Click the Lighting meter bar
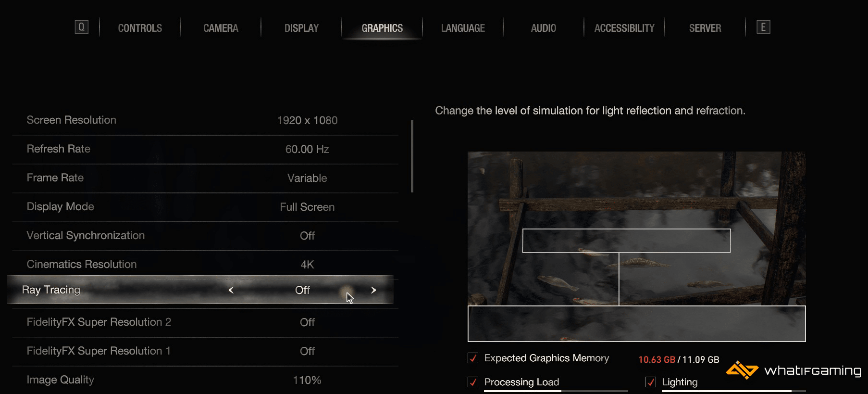Image resolution: width=868 pixels, height=394 pixels. pyautogui.click(x=734, y=391)
